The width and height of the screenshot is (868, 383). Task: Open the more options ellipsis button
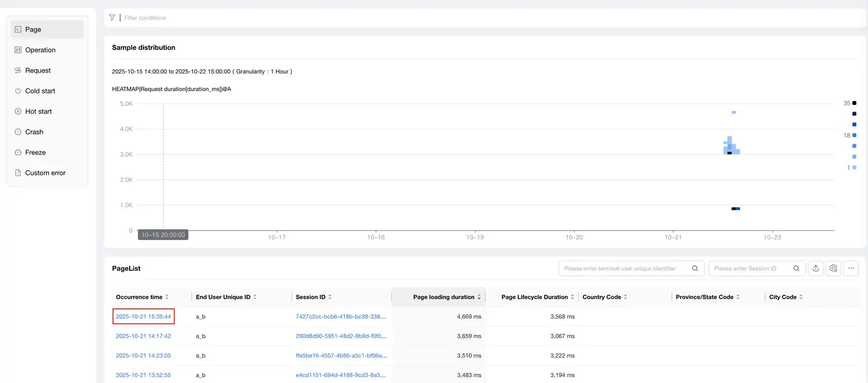coord(851,268)
